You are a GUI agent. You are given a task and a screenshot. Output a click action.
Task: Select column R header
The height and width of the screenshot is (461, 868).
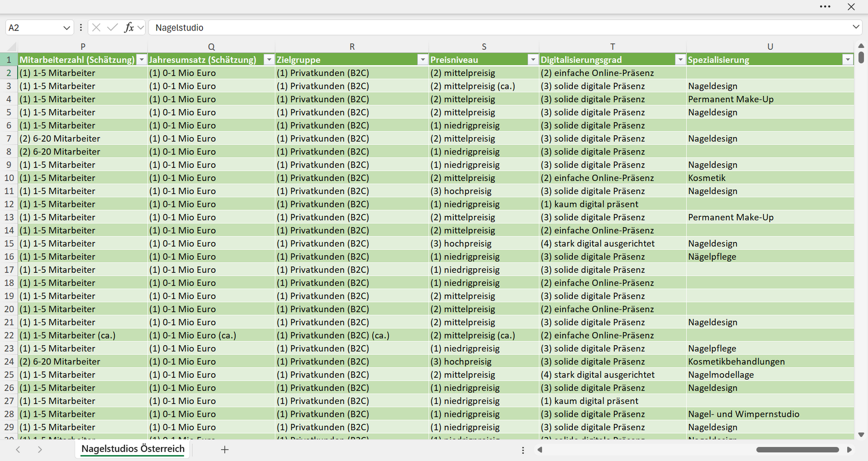pos(352,47)
